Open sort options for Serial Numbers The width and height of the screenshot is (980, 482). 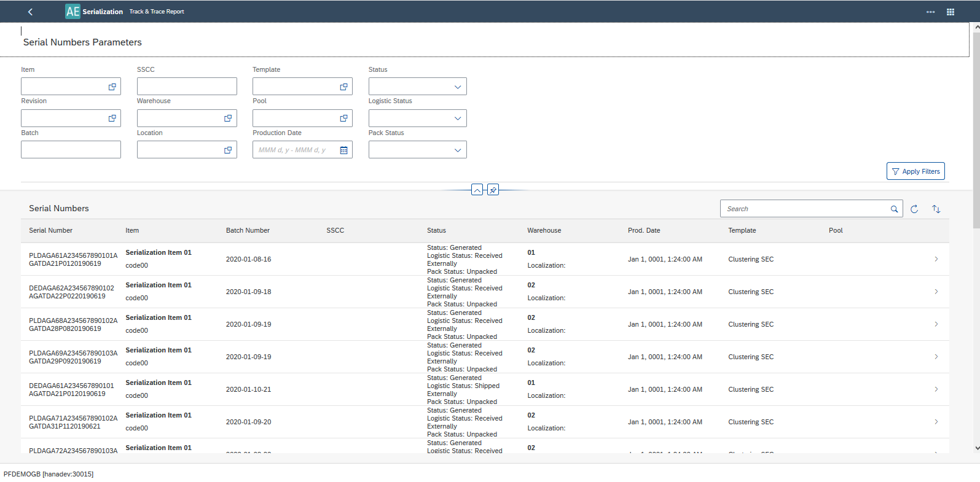936,209
